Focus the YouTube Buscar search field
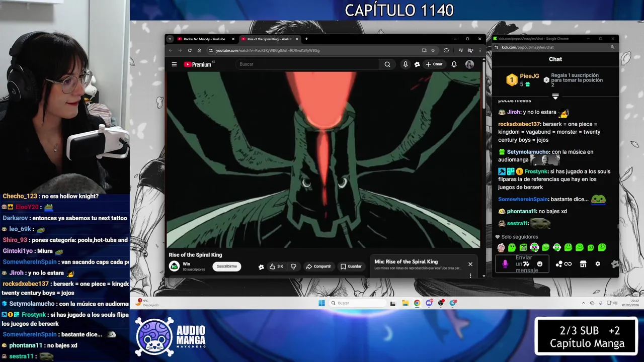644x362 pixels. 307,64
